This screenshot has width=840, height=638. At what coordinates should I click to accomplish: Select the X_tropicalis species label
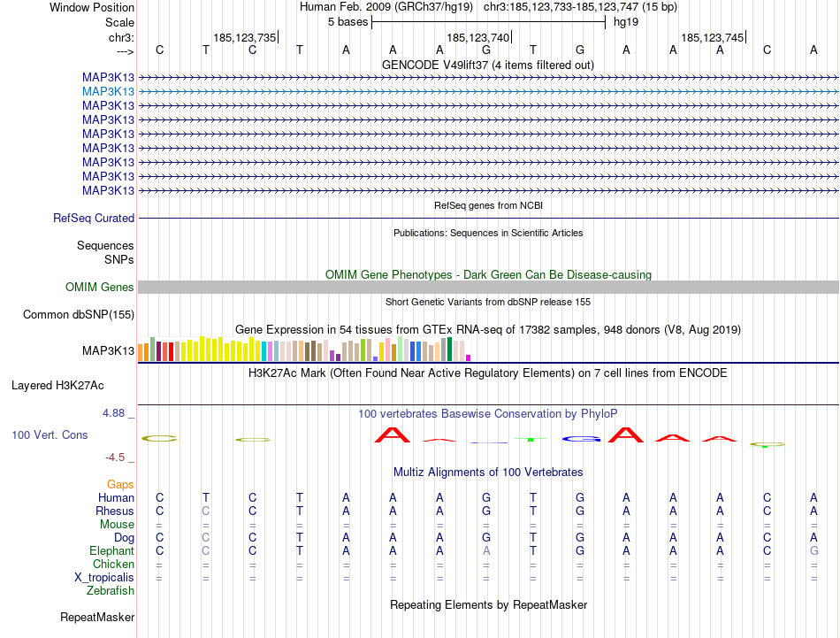[104, 578]
